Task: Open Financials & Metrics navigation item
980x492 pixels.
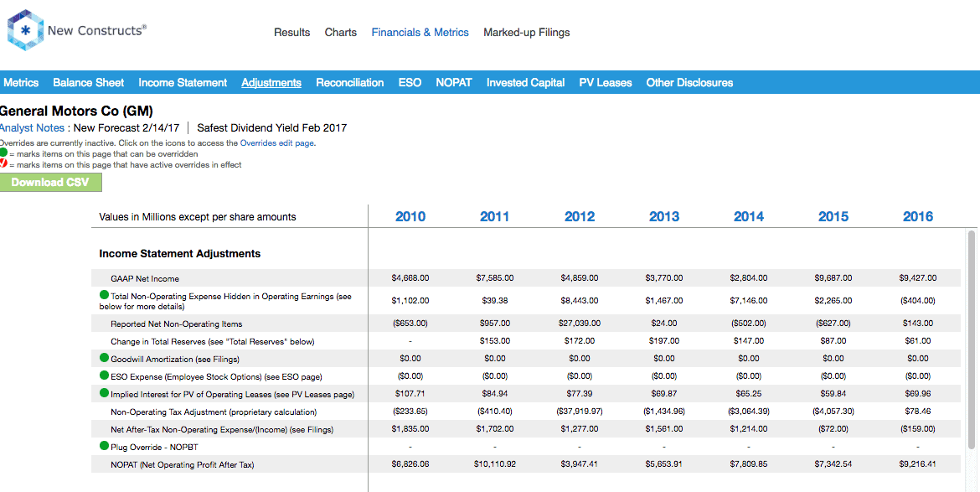Action: (x=420, y=33)
